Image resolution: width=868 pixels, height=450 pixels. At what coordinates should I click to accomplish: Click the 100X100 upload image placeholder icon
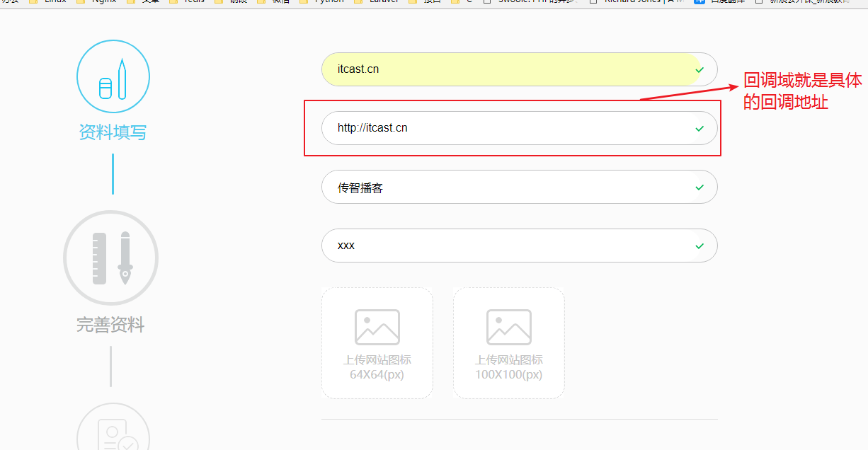coord(508,327)
